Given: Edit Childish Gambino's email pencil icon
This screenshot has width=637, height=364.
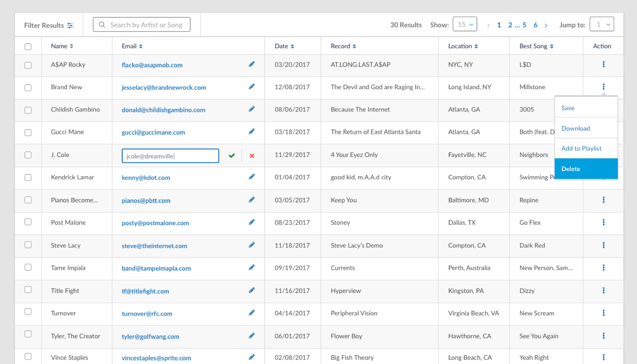Looking at the screenshot, I should click(252, 109).
